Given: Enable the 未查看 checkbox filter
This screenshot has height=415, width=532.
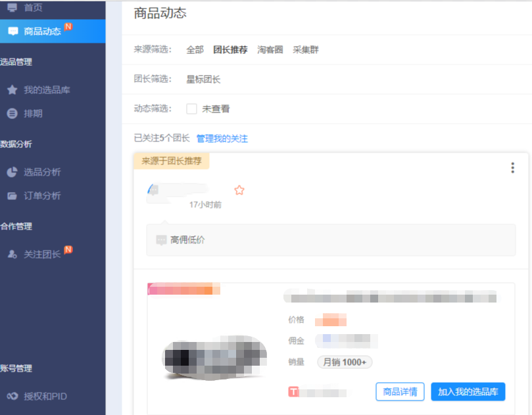Looking at the screenshot, I should click(x=191, y=109).
